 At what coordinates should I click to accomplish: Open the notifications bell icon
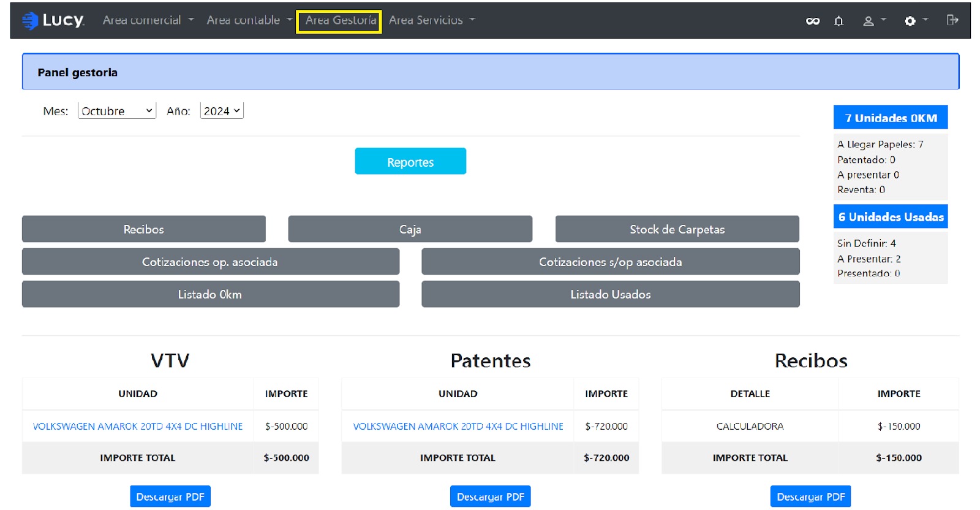tap(839, 21)
